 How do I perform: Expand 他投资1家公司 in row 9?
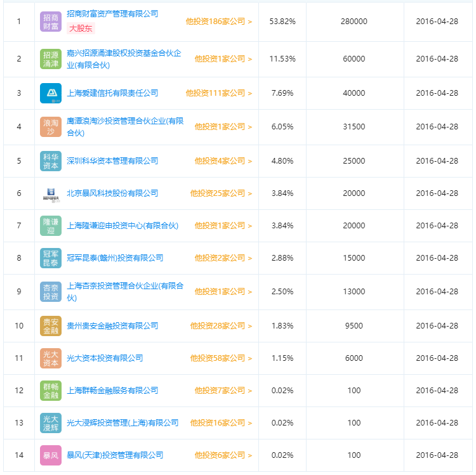point(223,292)
